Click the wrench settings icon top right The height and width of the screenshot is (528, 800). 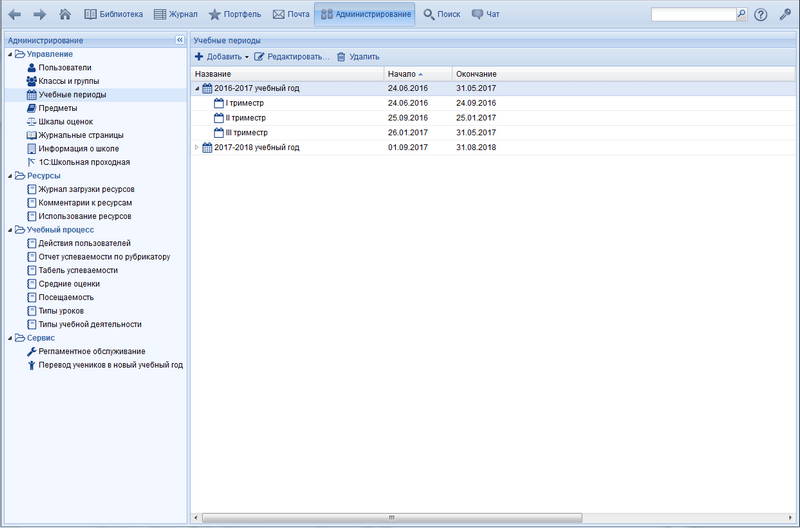(785, 15)
